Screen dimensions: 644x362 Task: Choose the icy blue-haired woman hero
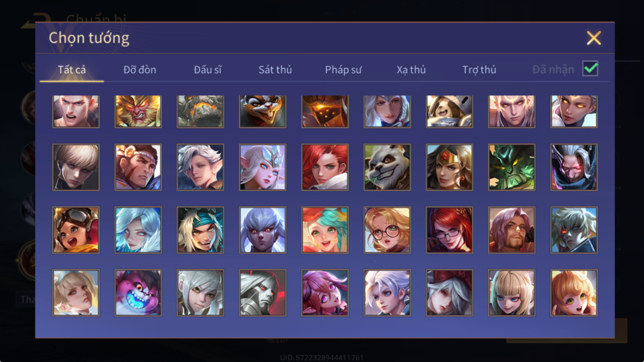click(x=138, y=230)
